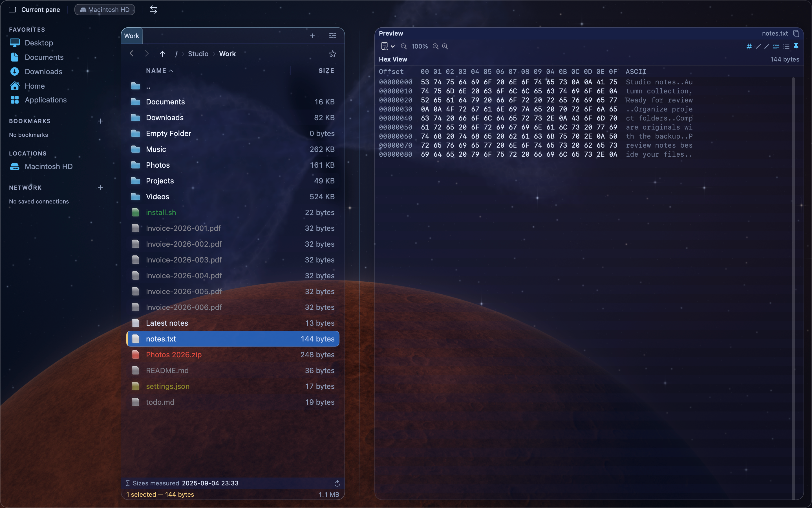Select the Empty Folder row
The width and height of the screenshot is (812, 508).
(x=233, y=133)
